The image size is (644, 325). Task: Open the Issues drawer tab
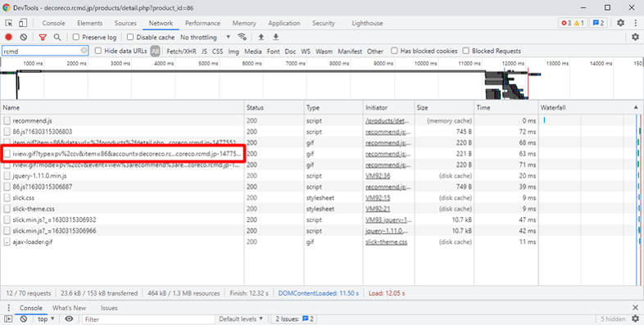coord(109,308)
